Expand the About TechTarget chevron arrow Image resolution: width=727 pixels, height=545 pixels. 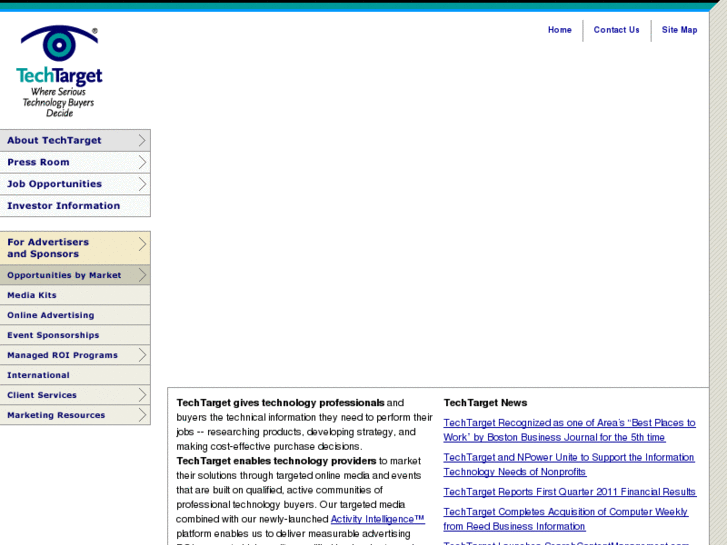pos(142,141)
